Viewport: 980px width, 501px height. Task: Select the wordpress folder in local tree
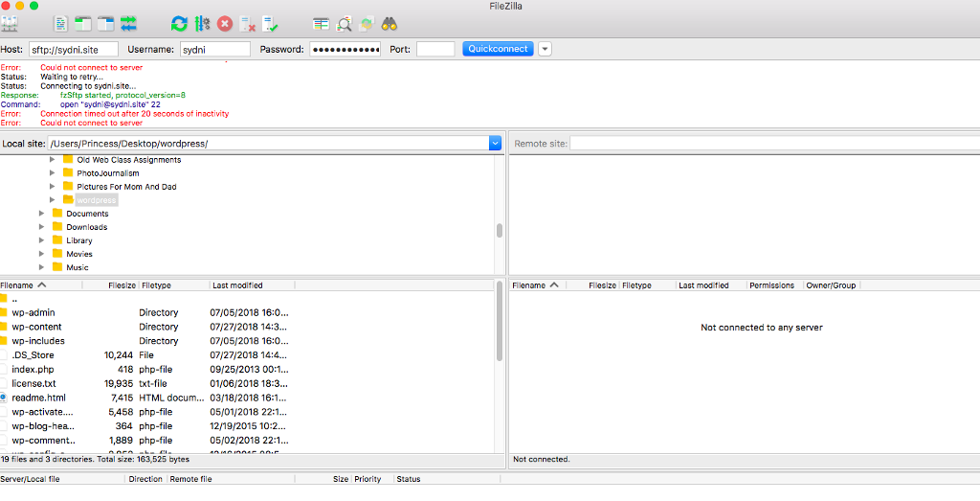[x=96, y=200]
